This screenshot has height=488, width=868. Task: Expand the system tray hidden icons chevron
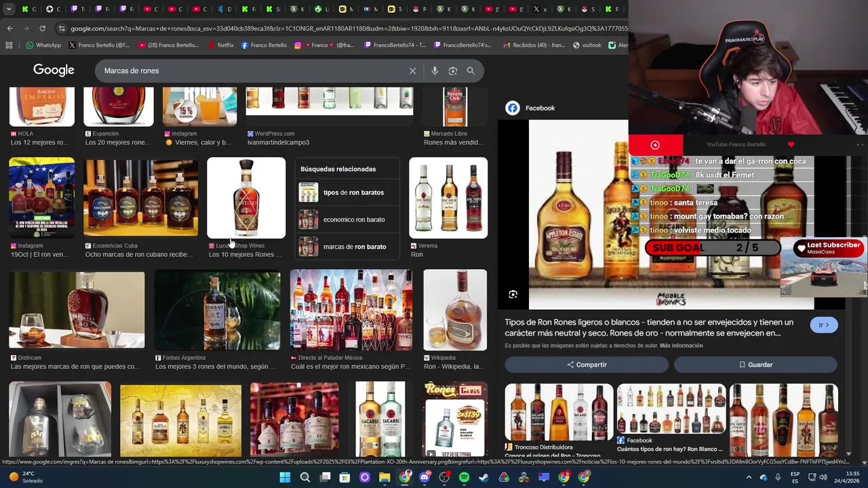click(x=749, y=477)
